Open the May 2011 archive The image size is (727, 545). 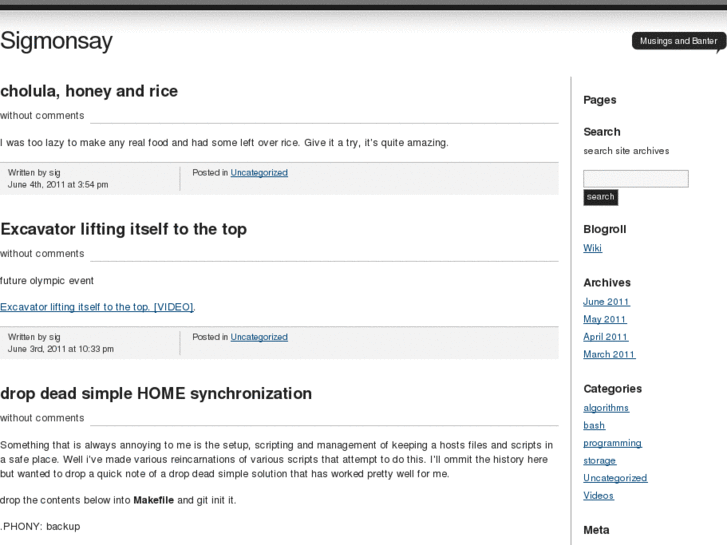click(x=605, y=320)
